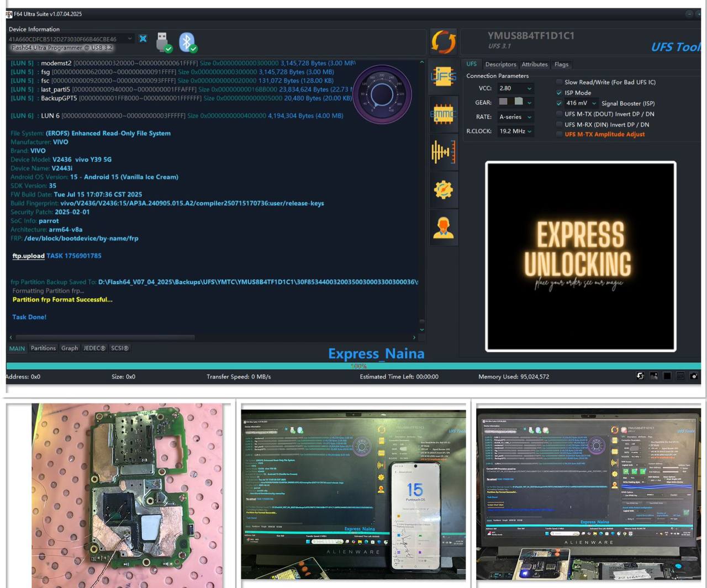Click the status bar window layout icon

click(x=680, y=376)
